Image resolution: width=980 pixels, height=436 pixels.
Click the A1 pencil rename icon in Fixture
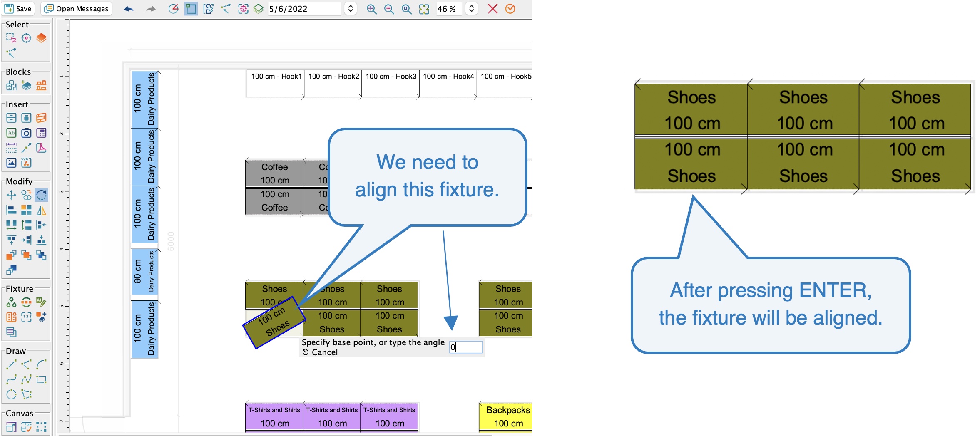coord(41,302)
